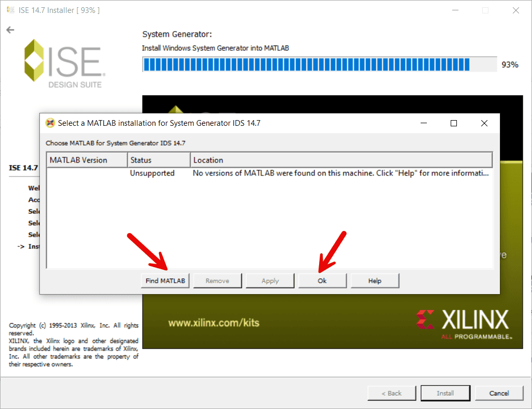Screen dimensions: 532x409
Task: Click Ok in the MATLAB selection dialog
Action: point(322,280)
